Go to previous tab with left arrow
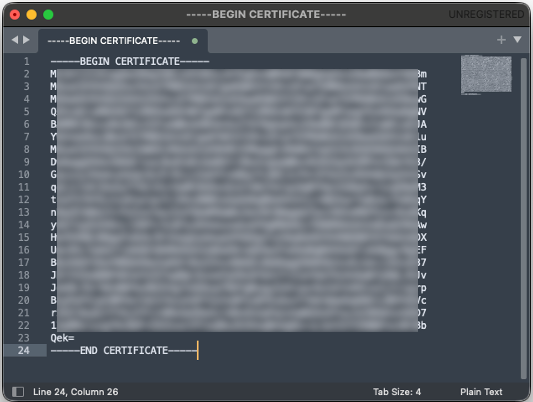 pos(15,40)
